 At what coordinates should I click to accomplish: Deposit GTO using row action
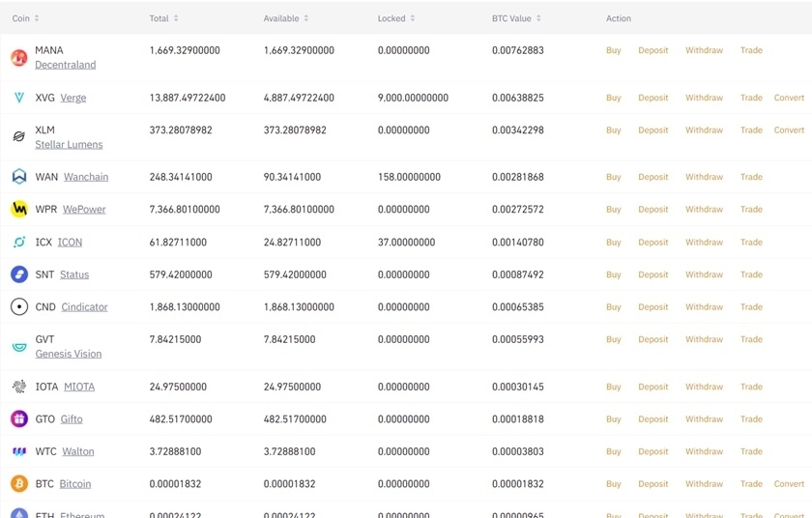[x=653, y=418]
